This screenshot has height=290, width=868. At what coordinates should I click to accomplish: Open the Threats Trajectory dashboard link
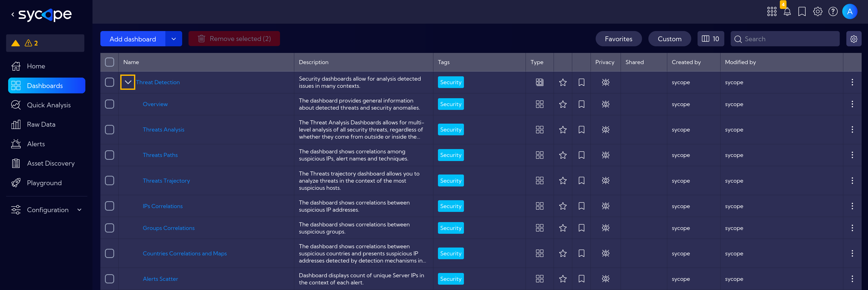166,181
